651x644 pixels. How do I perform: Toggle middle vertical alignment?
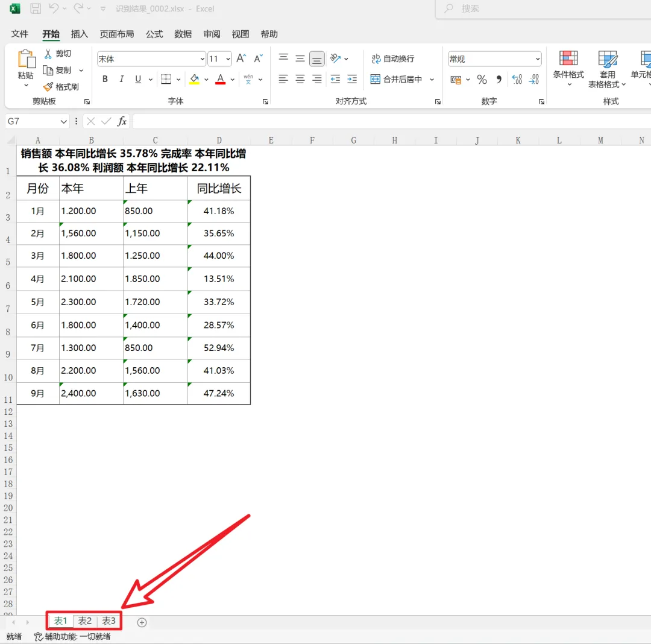pyautogui.click(x=300, y=58)
